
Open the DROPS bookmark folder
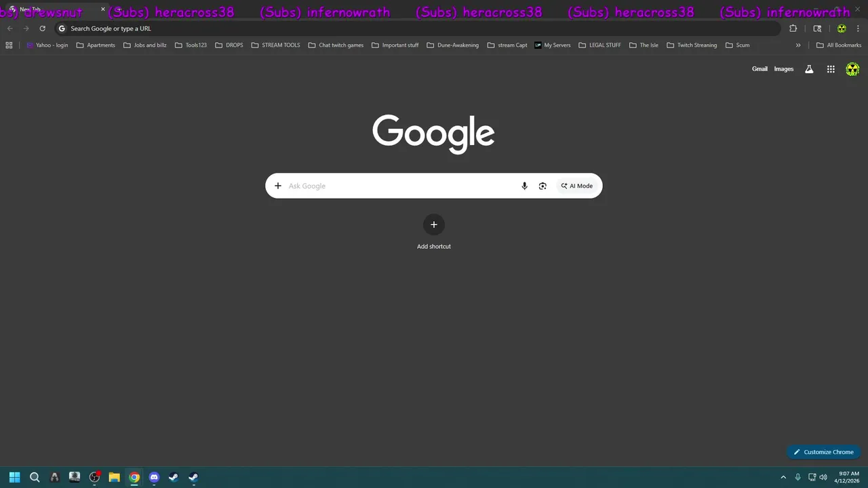(229, 45)
